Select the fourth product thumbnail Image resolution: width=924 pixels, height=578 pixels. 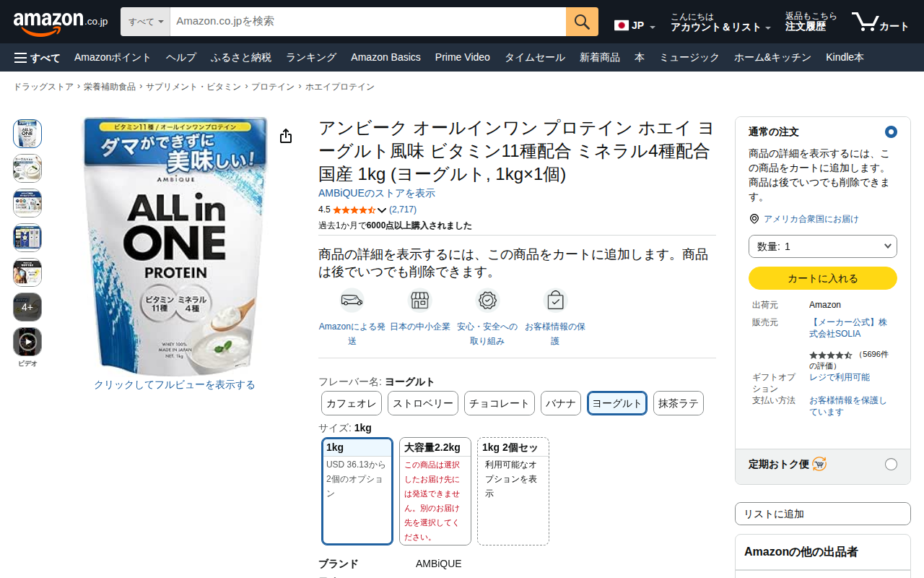(27, 238)
